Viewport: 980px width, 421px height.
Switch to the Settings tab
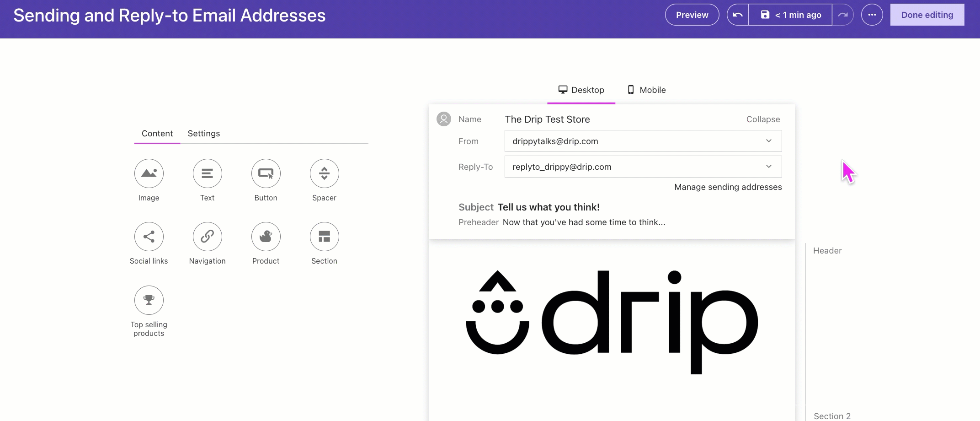[x=204, y=133]
